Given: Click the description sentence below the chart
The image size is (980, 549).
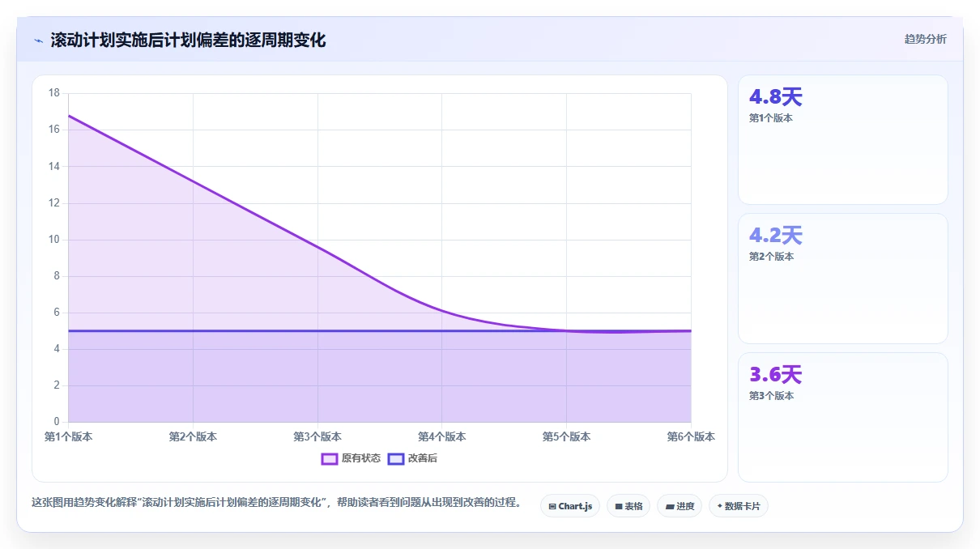Looking at the screenshot, I should [x=276, y=502].
